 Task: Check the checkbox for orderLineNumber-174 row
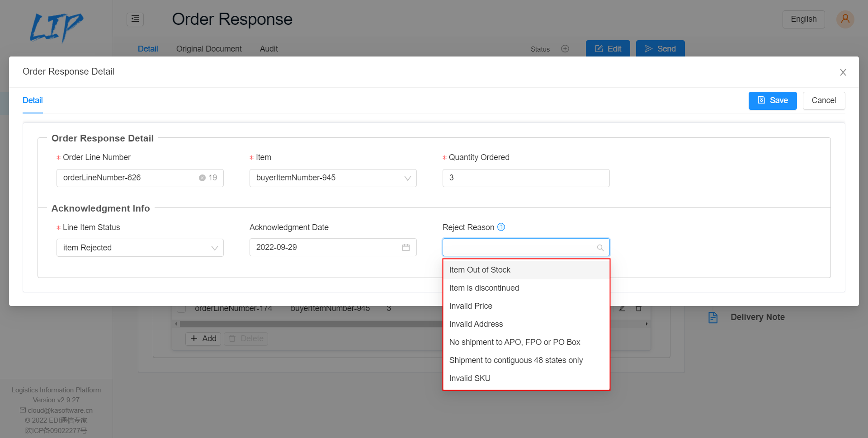click(x=181, y=308)
